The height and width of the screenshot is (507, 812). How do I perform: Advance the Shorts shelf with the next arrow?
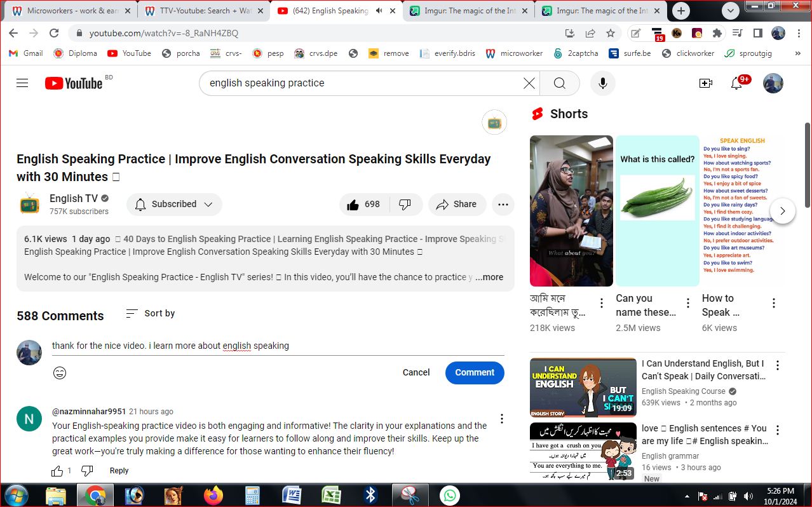[x=783, y=211]
